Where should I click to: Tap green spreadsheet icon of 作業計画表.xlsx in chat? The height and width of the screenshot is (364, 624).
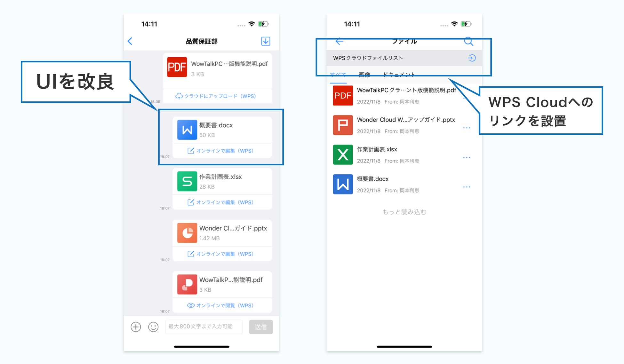187,181
